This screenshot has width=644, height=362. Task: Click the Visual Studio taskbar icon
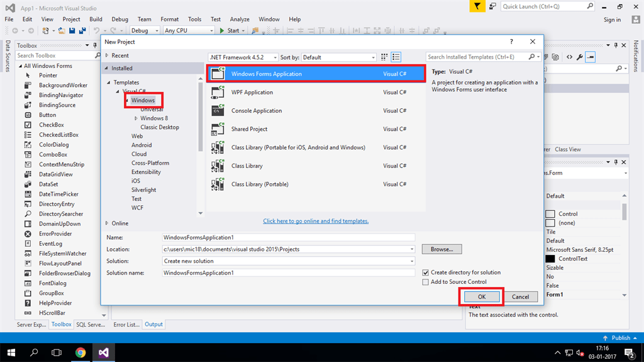click(104, 353)
